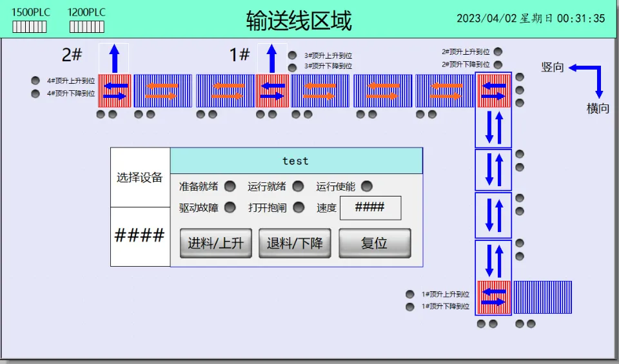Click the 运行使能 status lamp
The image size is (619, 364).
point(367,186)
